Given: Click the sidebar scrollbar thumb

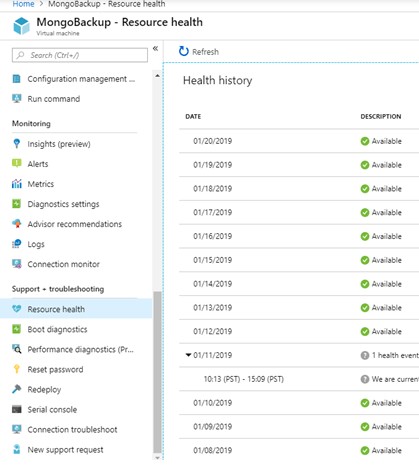Looking at the screenshot, I should 157,372.
